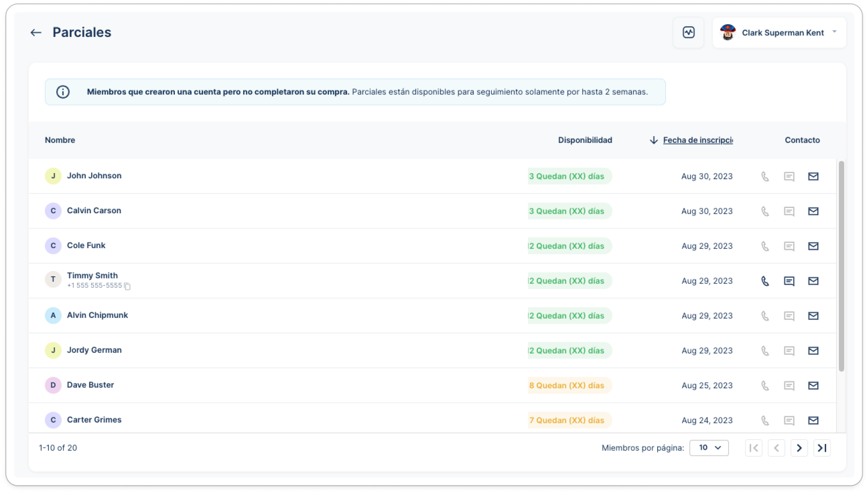868x493 pixels.
Task: Go back using the arrow beside Parciales
Action: pos(36,32)
